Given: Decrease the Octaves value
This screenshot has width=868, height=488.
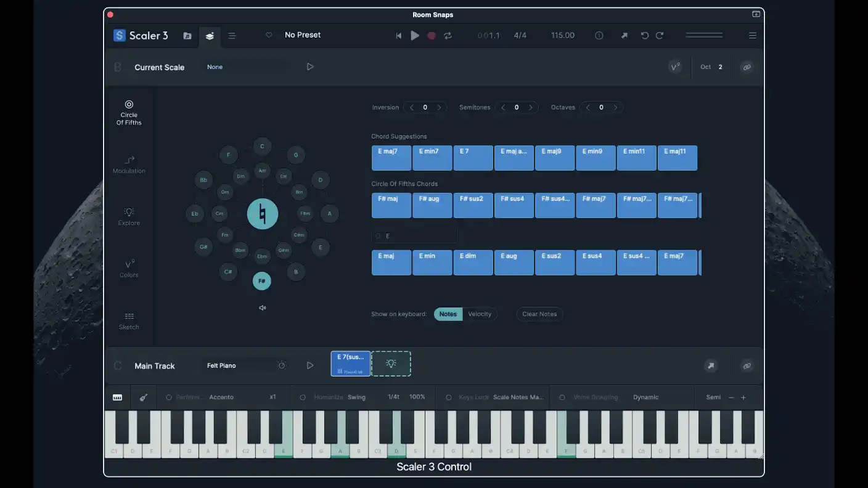Looking at the screenshot, I should (x=588, y=107).
